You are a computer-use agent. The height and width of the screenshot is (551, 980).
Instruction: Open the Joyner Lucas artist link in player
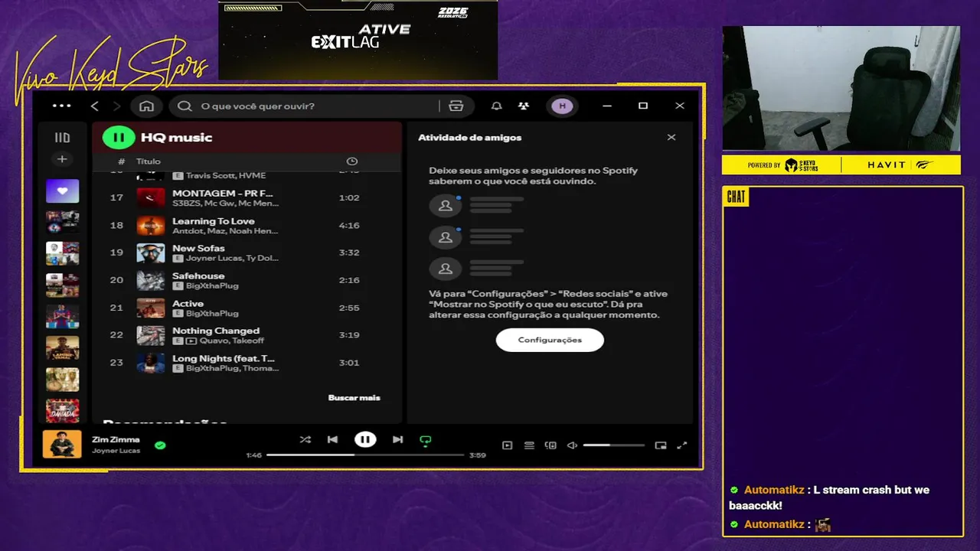point(116,451)
